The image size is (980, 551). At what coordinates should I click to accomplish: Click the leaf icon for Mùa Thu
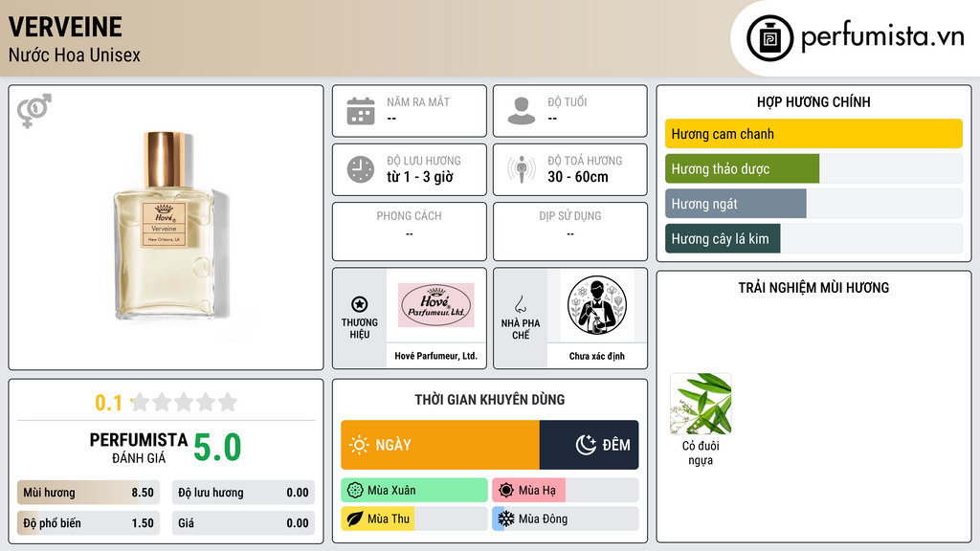click(x=355, y=518)
